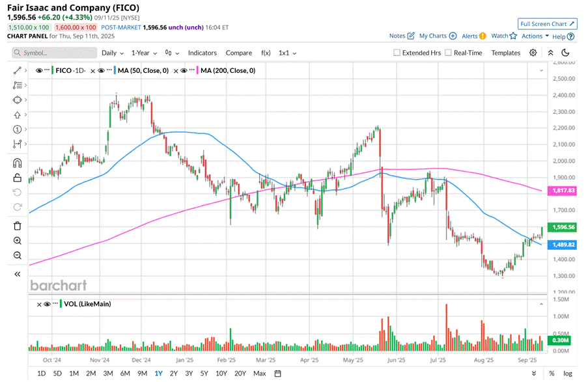Click the zoom out magnifier
Screen dimensions: 588x382
point(17,255)
